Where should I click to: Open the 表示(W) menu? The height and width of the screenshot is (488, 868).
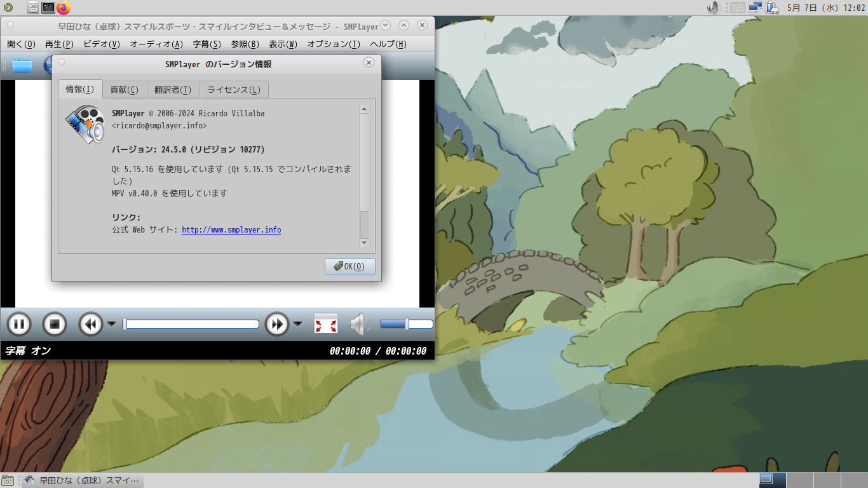pyautogui.click(x=283, y=44)
